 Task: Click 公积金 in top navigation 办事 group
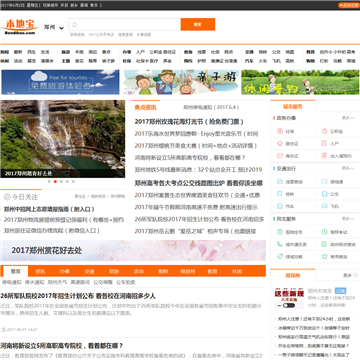click(x=156, y=52)
